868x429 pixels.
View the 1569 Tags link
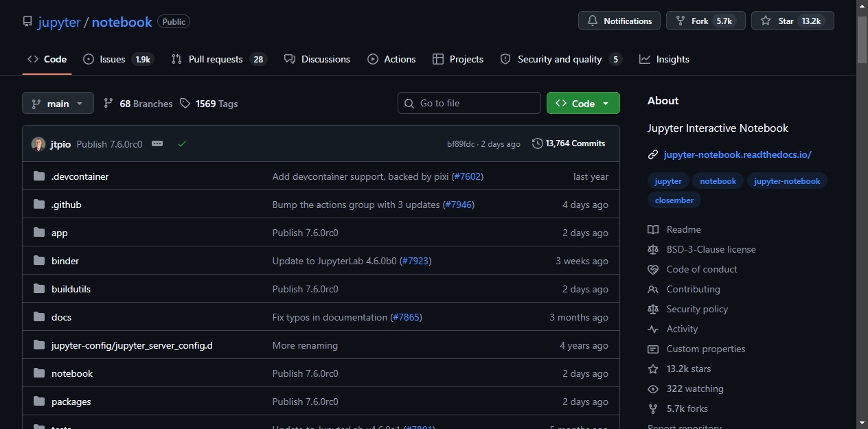pyautogui.click(x=209, y=104)
